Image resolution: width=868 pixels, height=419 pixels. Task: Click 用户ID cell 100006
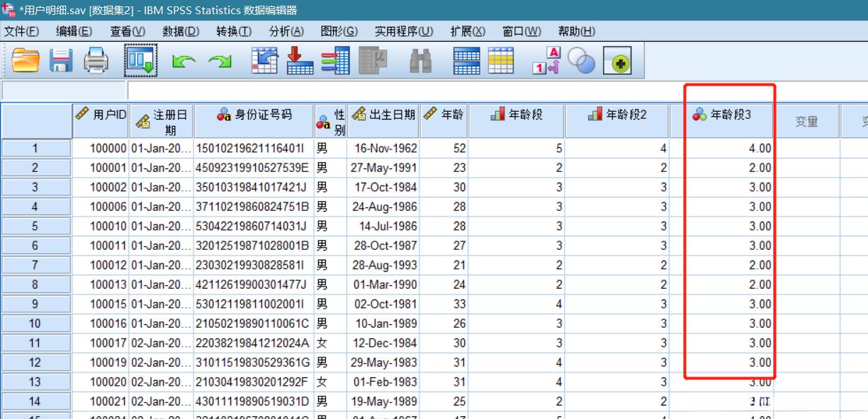pyautogui.click(x=101, y=207)
